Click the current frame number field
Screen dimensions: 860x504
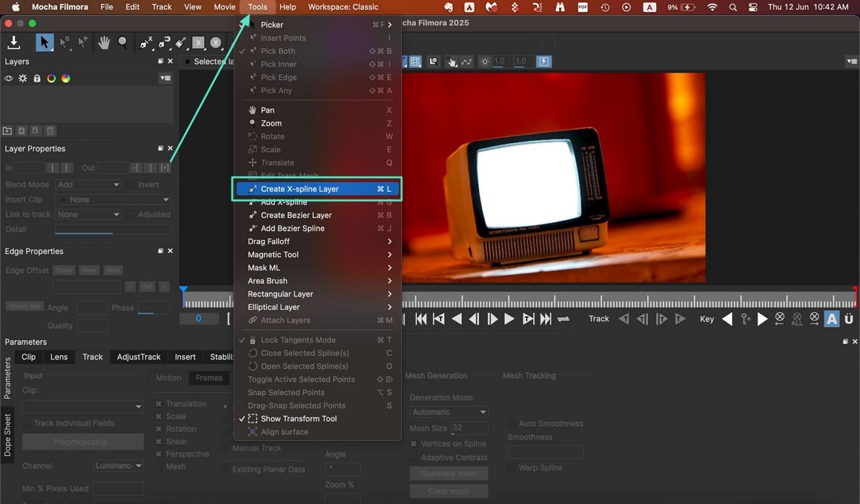pyautogui.click(x=198, y=319)
